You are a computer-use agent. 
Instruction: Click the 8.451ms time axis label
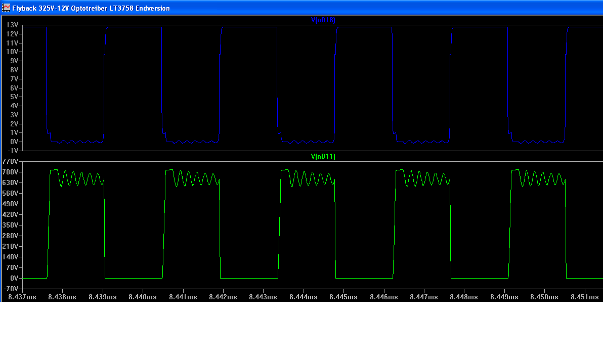584,297
